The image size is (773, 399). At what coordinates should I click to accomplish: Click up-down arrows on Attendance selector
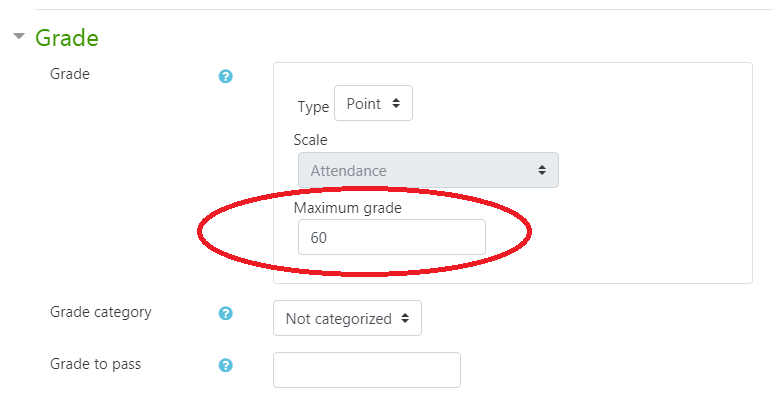542,170
